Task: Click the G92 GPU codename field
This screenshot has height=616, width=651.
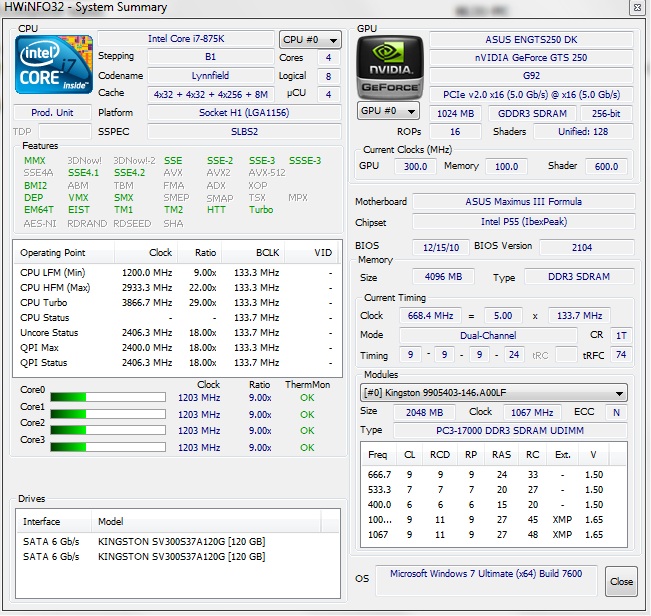Action: [x=531, y=76]
